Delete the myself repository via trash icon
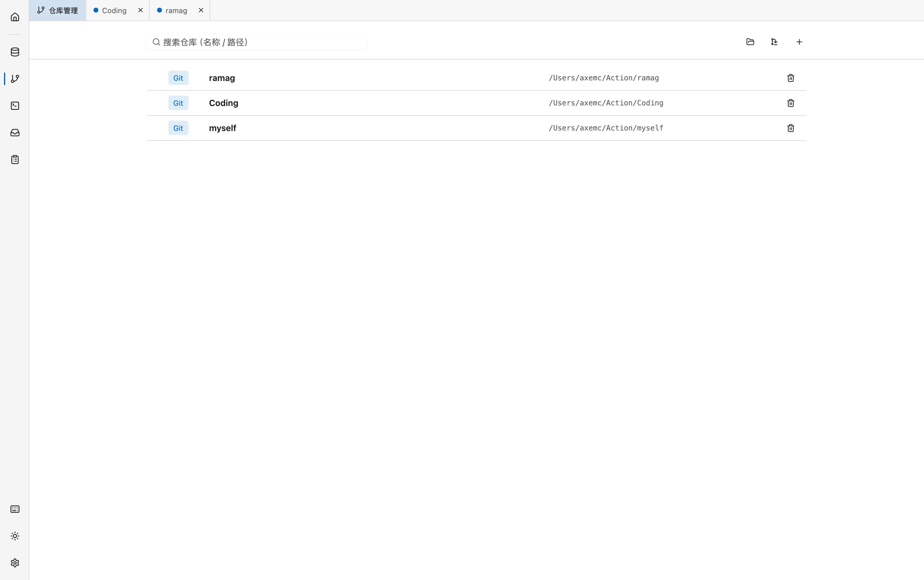The image size is (924, 580). (x=790, y=128)
